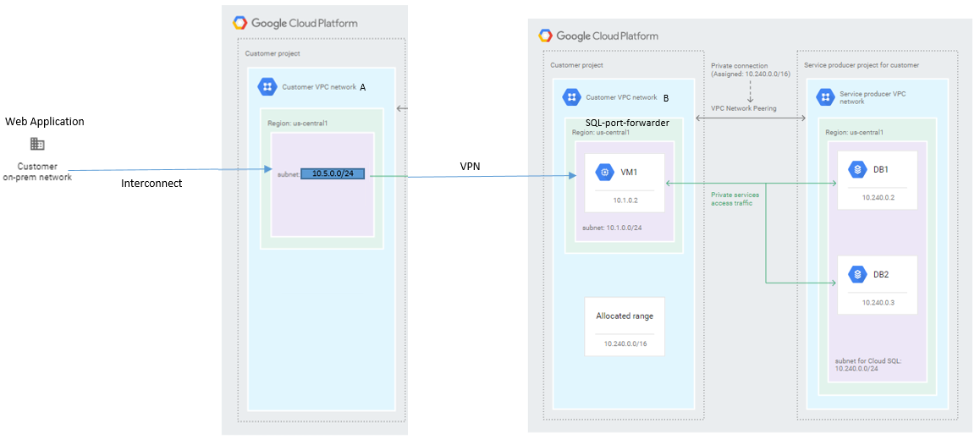Click 'Customer project' label in left platform
The width and height of the screenshot is (980, 445).
[x=273, y=54]
